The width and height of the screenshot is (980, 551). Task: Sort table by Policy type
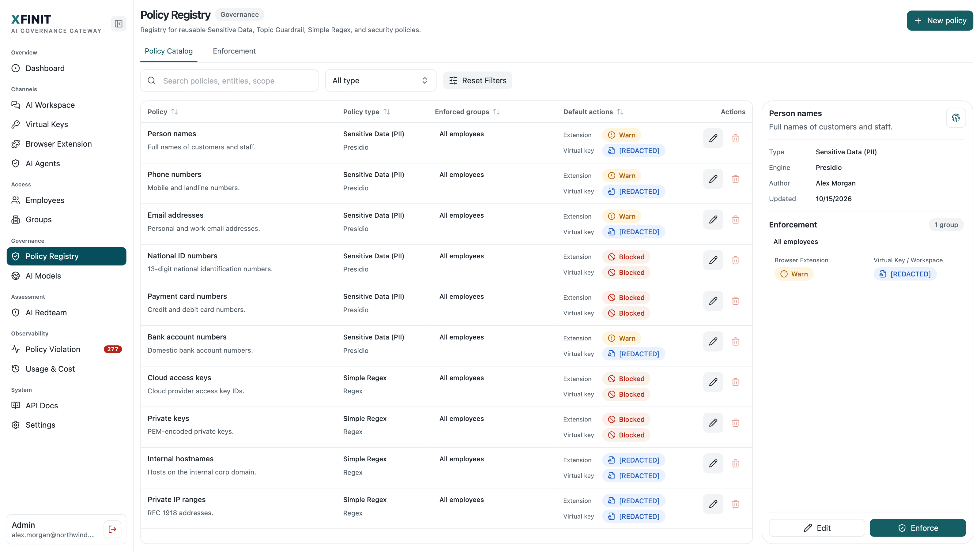click(386, 112)
